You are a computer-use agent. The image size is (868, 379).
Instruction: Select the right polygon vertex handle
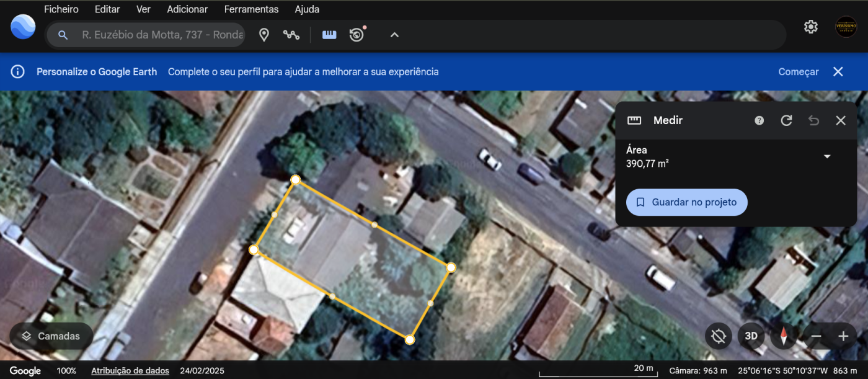coord(451,267)
